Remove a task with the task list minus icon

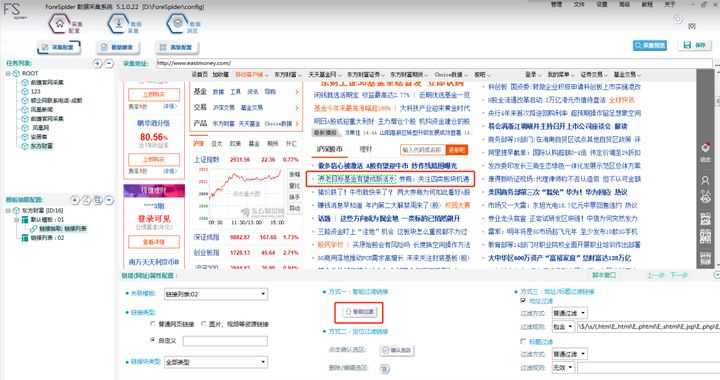109,63
